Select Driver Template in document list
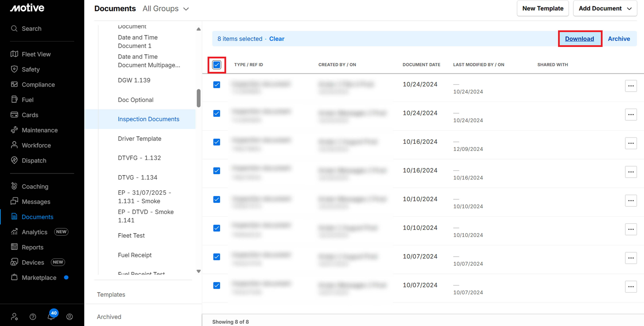 pos(140,139)
